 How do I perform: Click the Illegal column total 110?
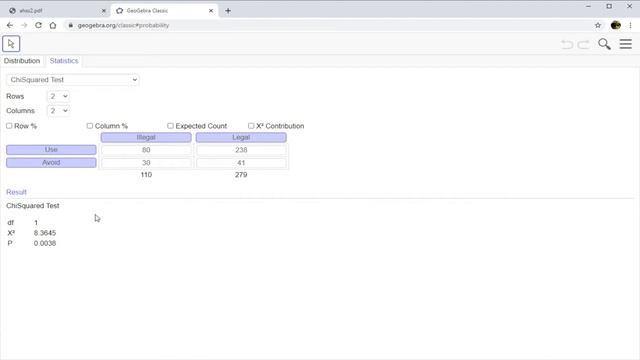click(146, 175)
